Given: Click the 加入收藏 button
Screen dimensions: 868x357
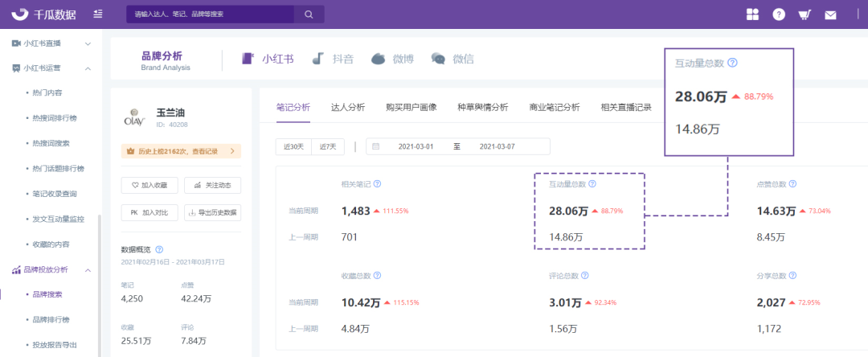Looking at the screenshot, I should point(149,186).
